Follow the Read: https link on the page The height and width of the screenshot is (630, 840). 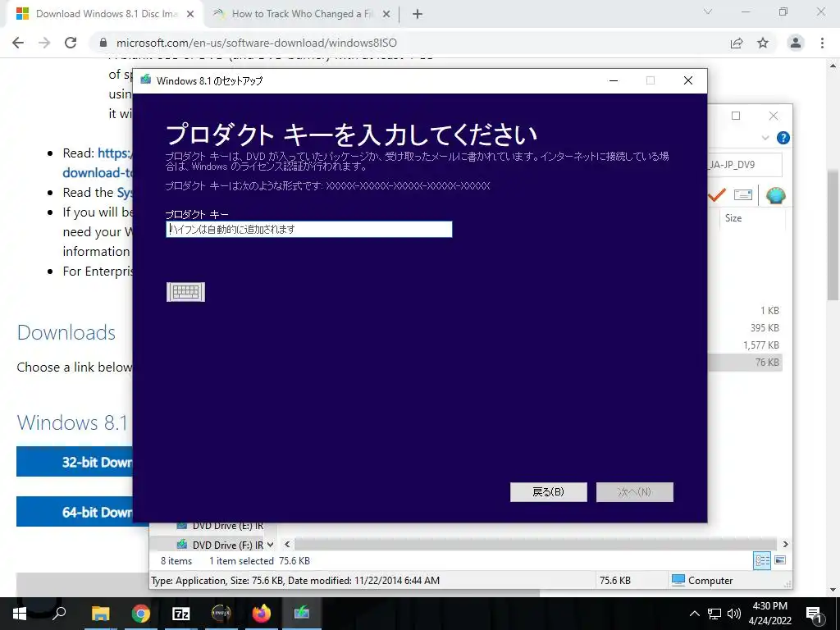pos(115,153)
